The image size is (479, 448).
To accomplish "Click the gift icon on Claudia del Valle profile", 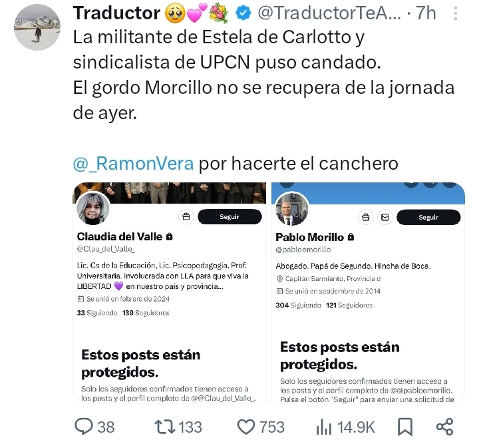I will (x=186, y=216).
